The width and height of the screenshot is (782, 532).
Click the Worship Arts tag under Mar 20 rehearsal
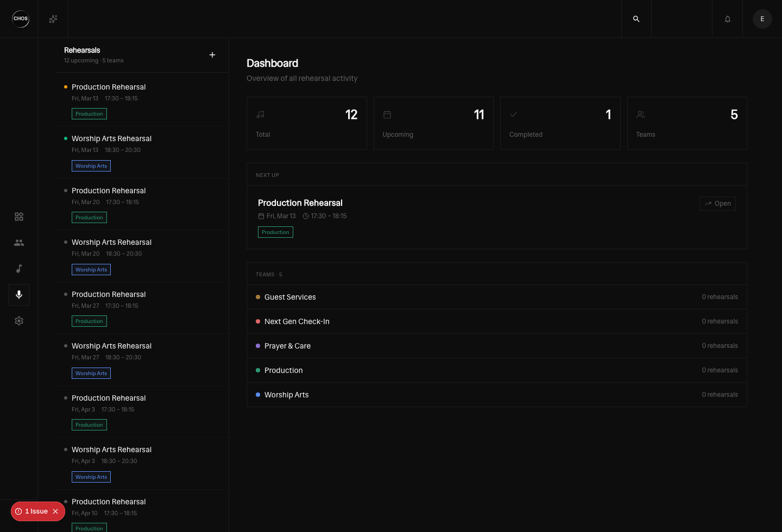point(91,270)
